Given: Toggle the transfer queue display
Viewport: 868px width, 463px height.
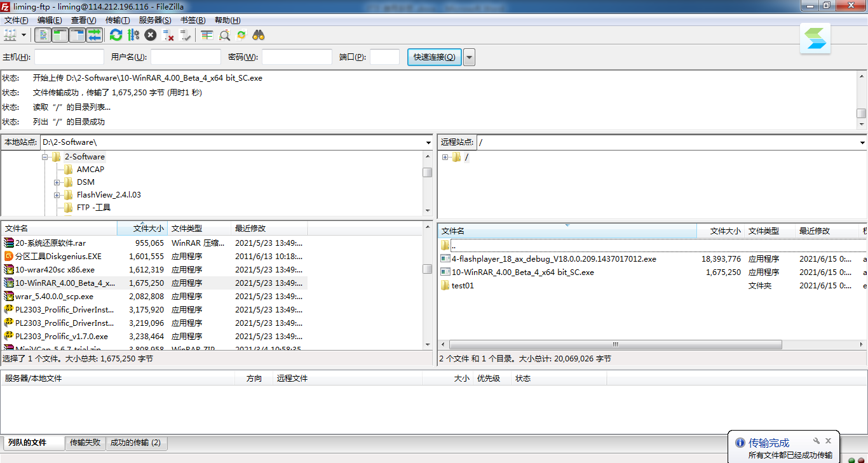Looking at the screenshot, I should pos(94,35).
